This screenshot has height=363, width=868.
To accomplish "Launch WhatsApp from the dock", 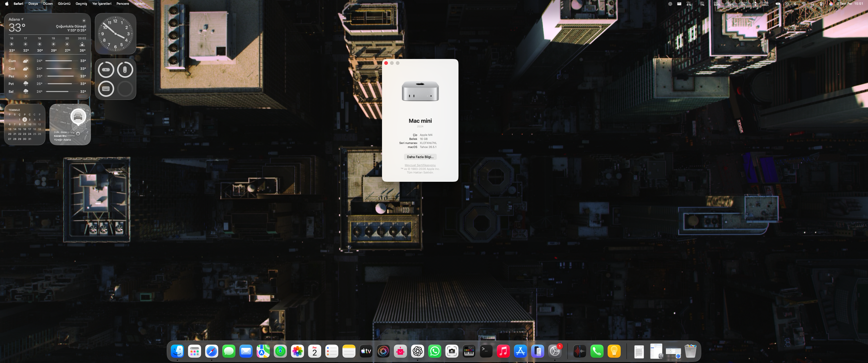I will pos(434,351).
